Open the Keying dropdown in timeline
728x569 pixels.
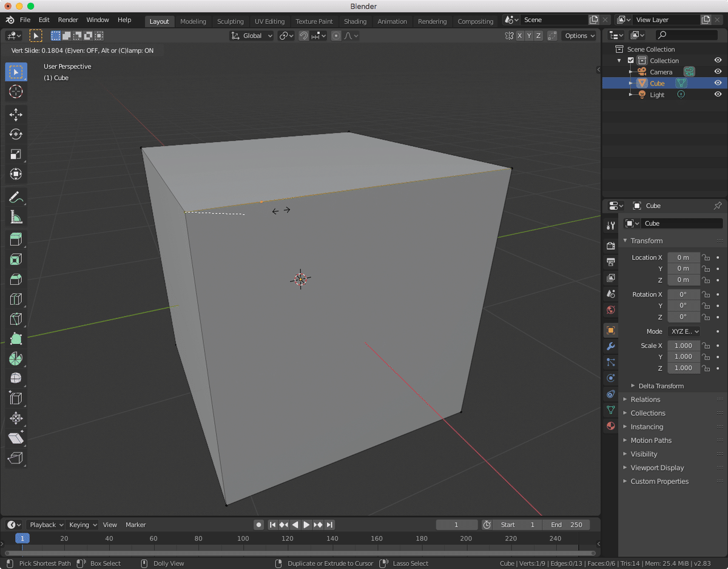(83, 525)
